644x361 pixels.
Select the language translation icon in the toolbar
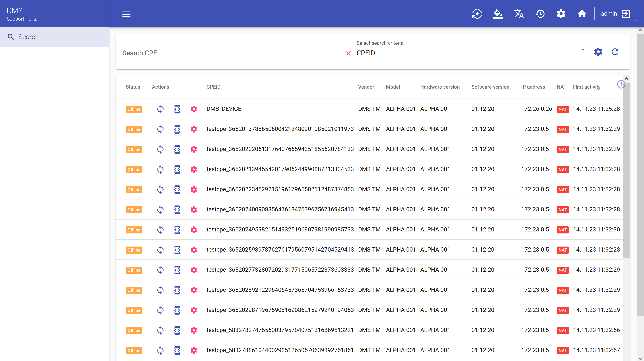pyautogui.click(x=519, y=14)
